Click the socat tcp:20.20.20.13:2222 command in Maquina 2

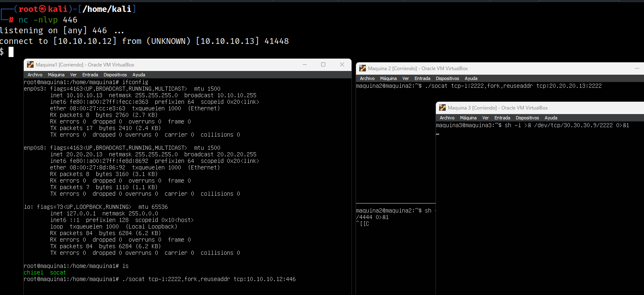[x=513, y=86]
